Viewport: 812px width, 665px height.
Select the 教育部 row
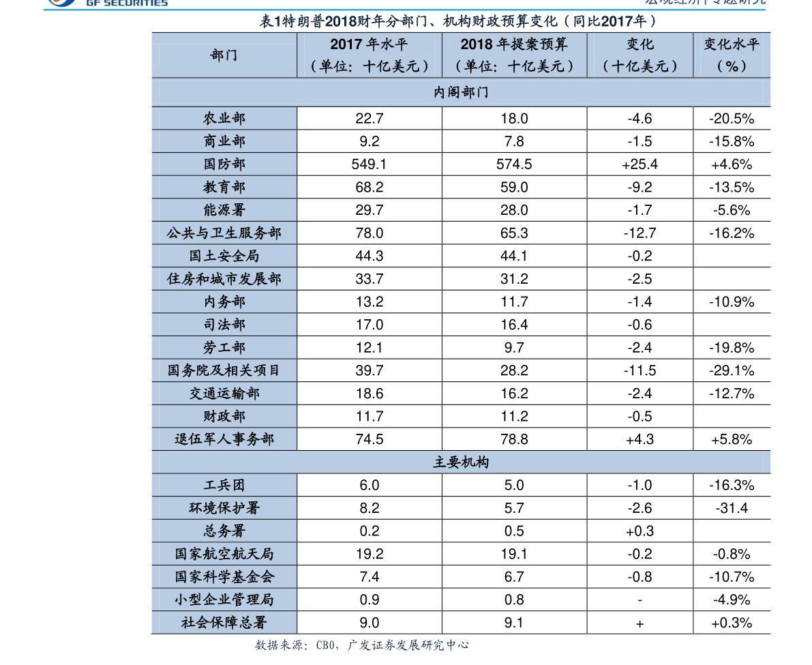(224, 186)
